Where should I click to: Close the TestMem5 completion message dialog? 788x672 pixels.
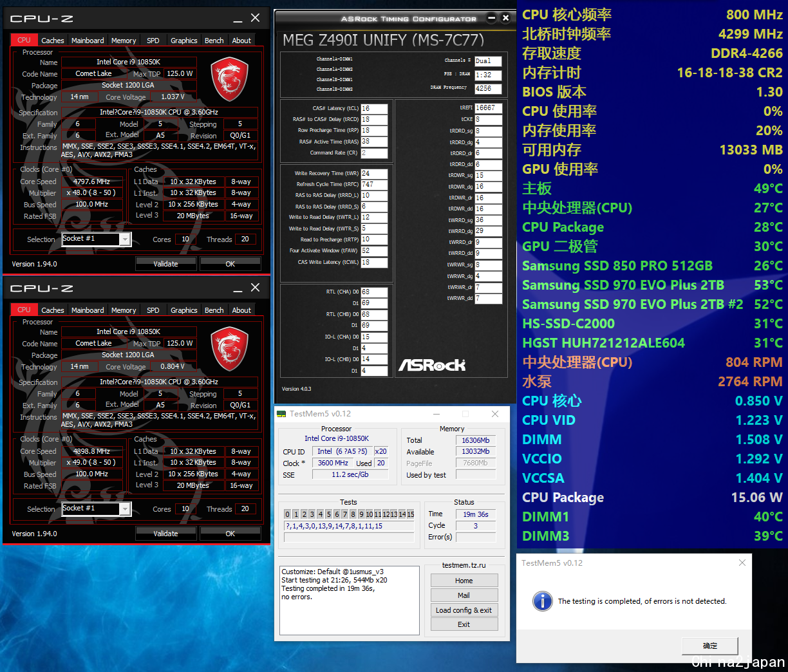[x=742, y=563]
